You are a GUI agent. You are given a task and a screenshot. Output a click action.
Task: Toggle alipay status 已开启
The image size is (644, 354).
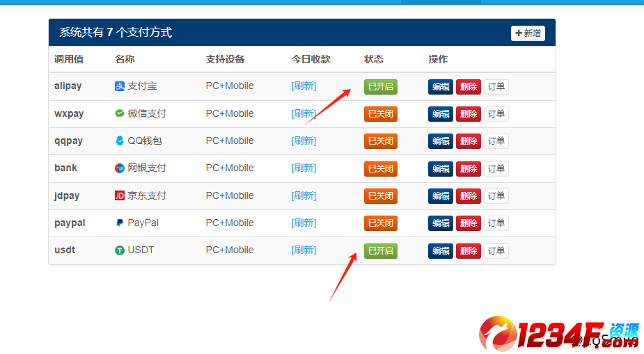[x=381, y=86]
